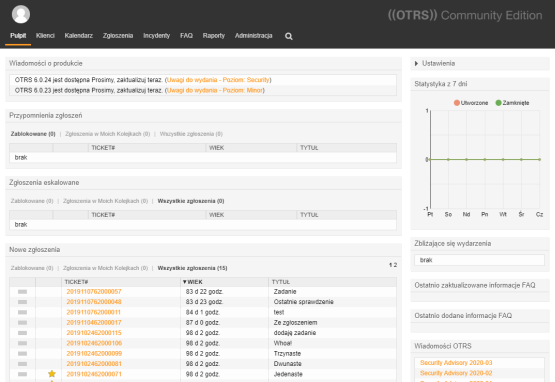The height and width of the screenshot is (382, 555).
Task: Click flag icon for ticket 2019102462000106
Action: 23,343
